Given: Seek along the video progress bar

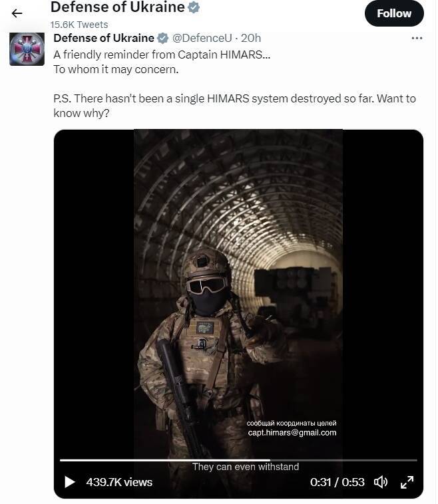Looking at the screenshot, I should tap(238, 460).
